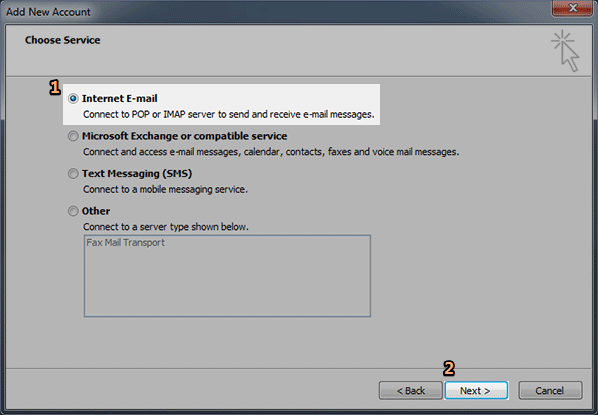Screen dimensions: 598x415
Task: Click the POP or IMAP server description text
Action: 229,114
